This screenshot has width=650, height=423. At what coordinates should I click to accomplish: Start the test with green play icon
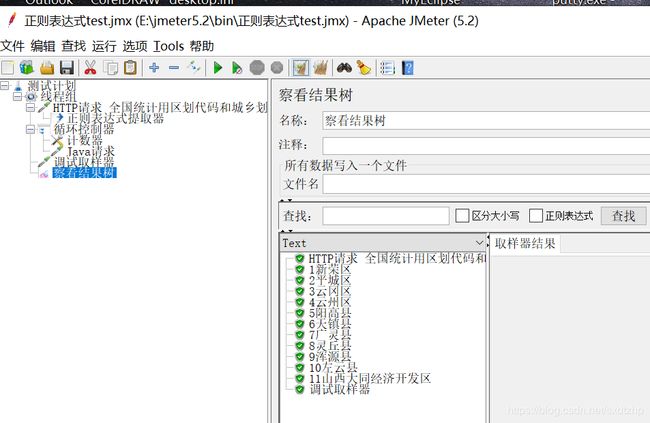[217, 68]
